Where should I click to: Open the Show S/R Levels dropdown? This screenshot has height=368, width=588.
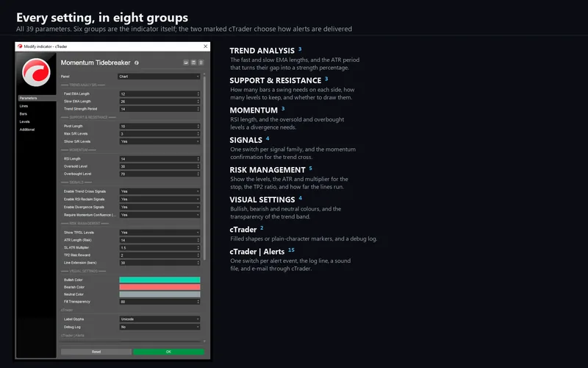click(159, 141)
